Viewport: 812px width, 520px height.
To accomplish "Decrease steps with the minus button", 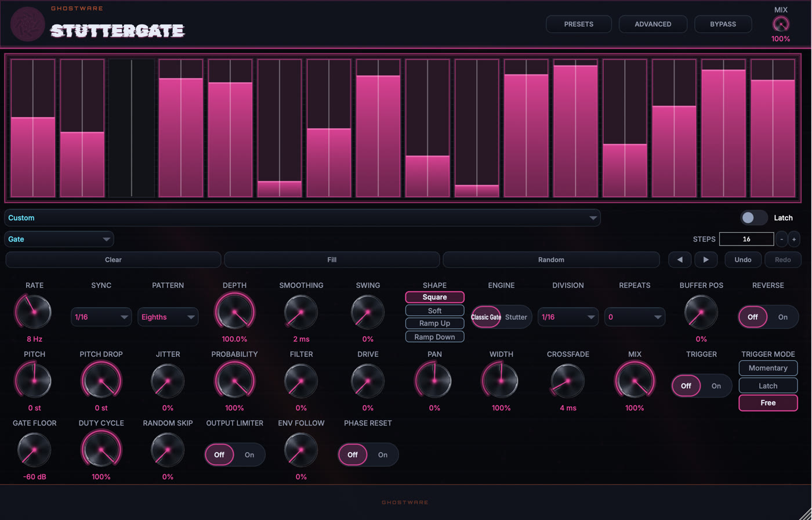I will click(782, 239).
